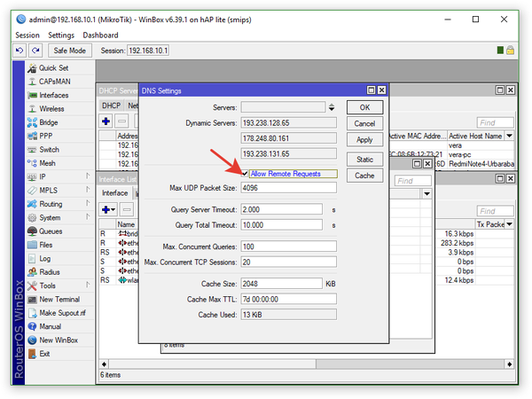532x399 pixels.
Task: Add new DHCP server with plus button
Action: tap(106, 121)
